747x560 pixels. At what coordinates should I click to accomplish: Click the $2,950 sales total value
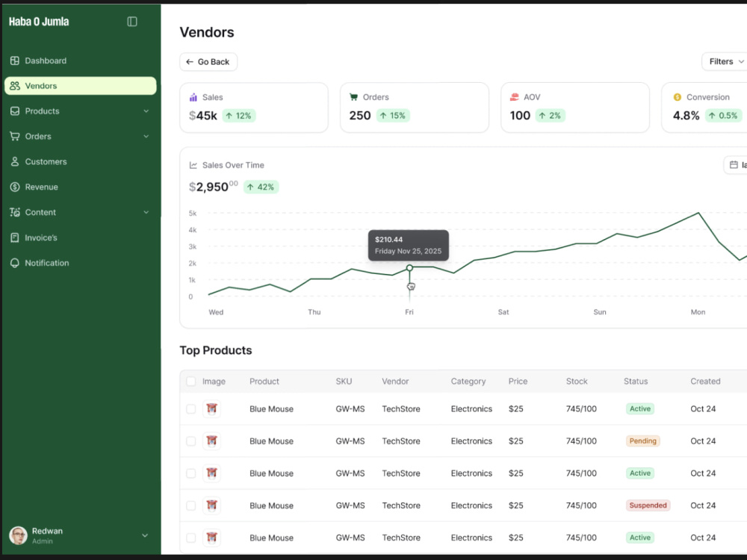(213, 187)
